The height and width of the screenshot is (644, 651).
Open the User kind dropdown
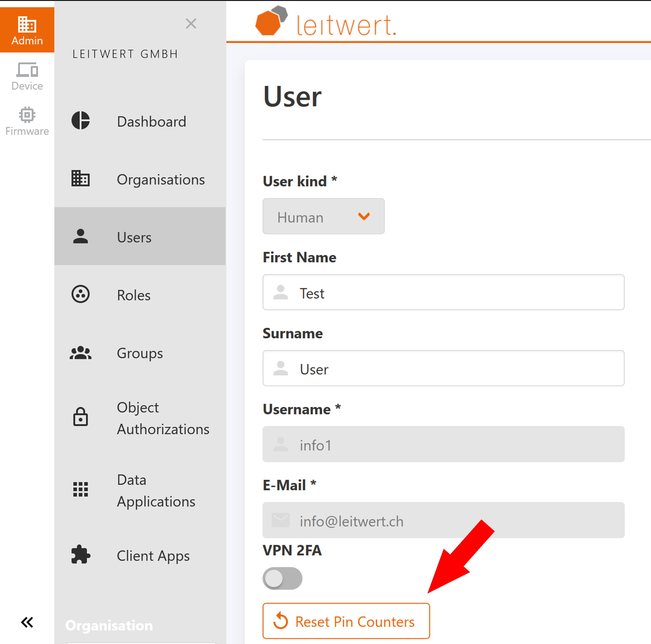coord(323,217)
